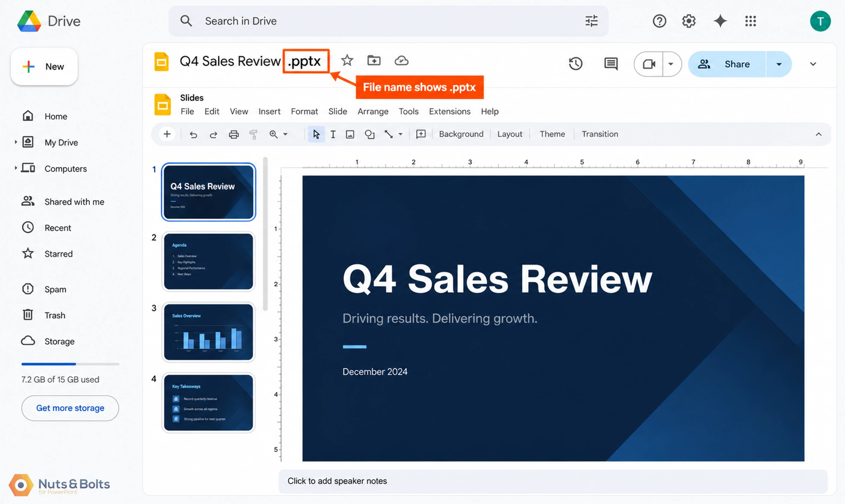Viewport: 845px width, 504px height.
Task: Choose the Select arrow cursor tool
Action: [x=316, y=134]
